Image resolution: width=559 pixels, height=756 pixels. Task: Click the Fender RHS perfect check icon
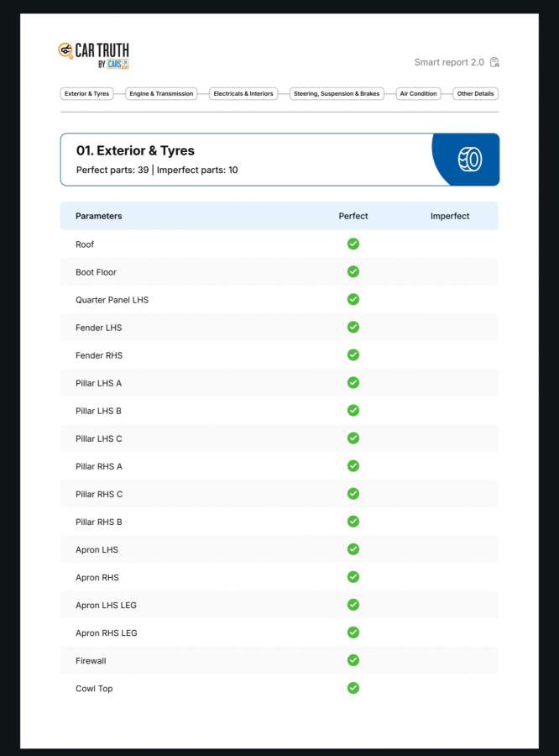[353, 354]
